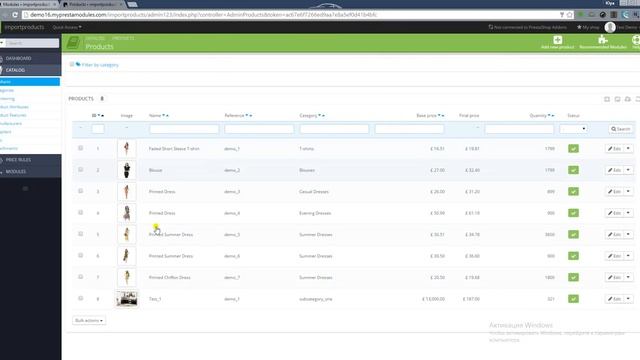Tick the checkbox for Test_1 row
The image size is (640, 360).
click(80, 298)
